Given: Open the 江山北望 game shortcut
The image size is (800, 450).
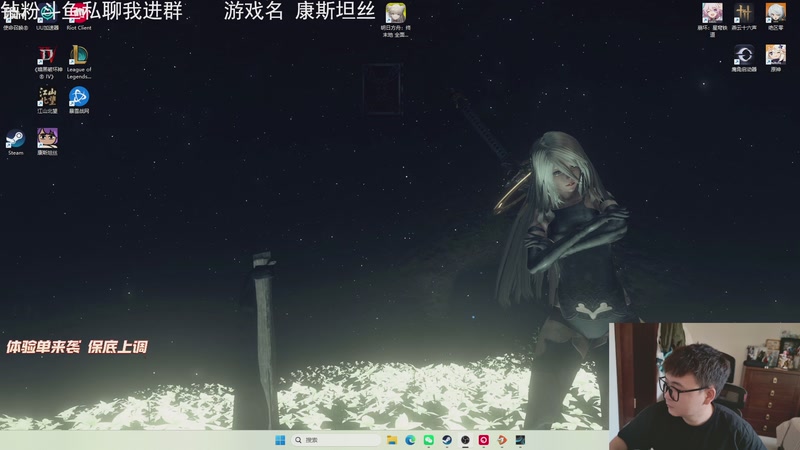Looking at the screenshot, I should pos(47,101).
